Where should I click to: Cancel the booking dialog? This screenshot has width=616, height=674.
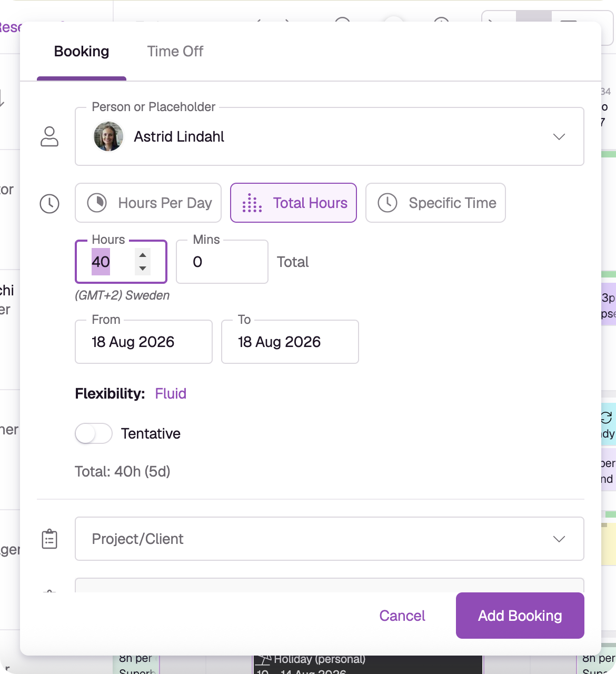pos(402,616)
